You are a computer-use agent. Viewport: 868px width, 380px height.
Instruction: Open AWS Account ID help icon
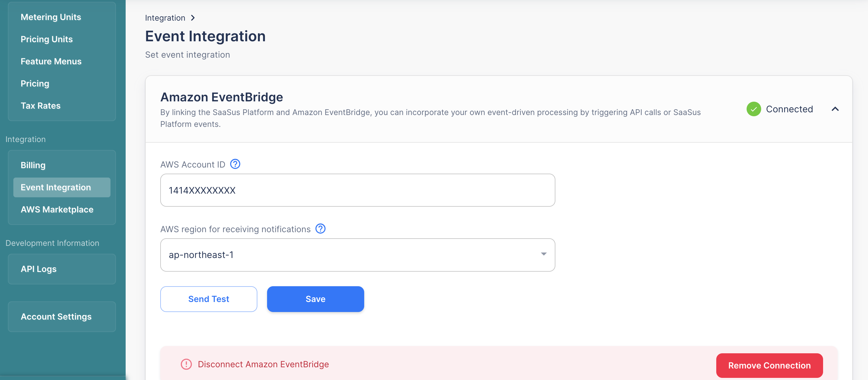pyautogui.click(x=235, y=164)
